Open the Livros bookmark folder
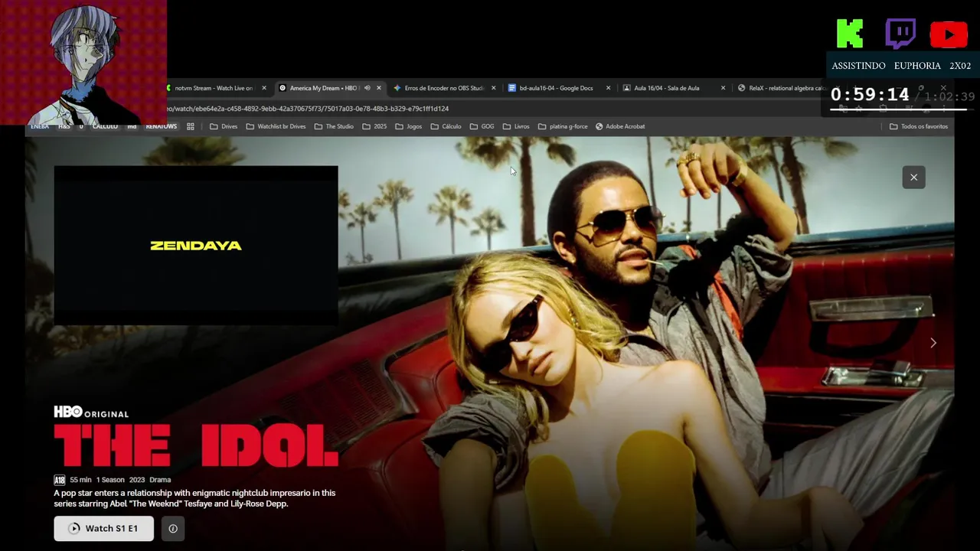Screen dimensions: 980x551 point(516,126)
